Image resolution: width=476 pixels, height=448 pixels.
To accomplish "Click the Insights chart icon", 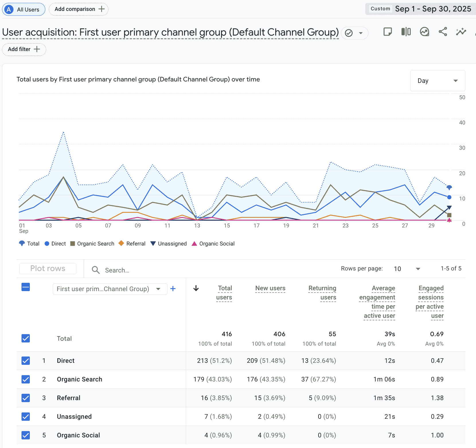I will coord(424,32).
